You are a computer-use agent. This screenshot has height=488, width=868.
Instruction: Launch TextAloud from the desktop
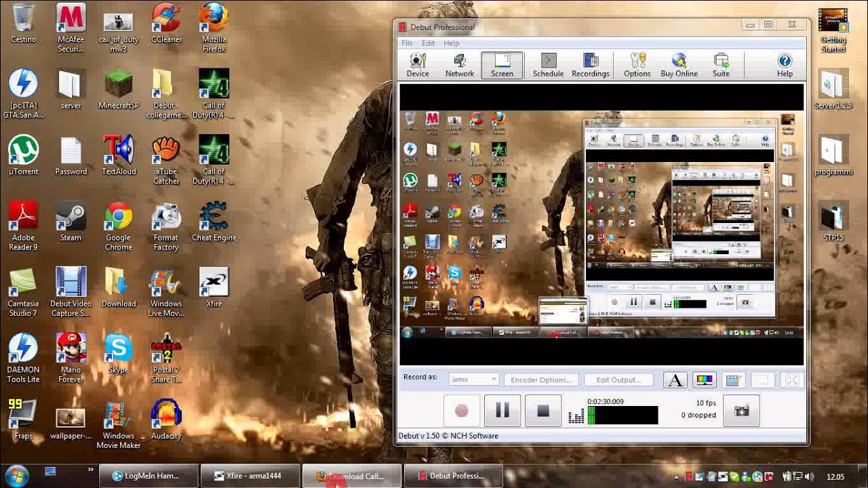pyautogui.click(x=118, y=156)
